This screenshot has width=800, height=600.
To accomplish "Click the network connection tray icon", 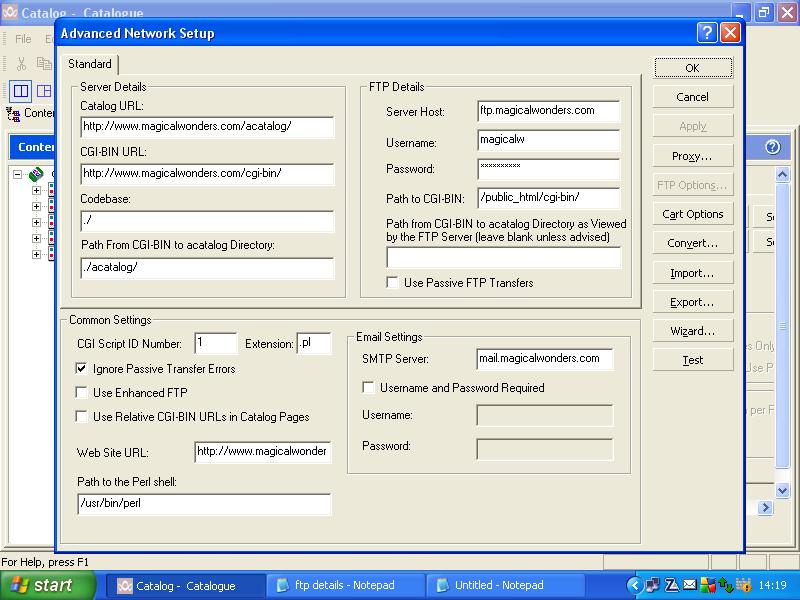I will click(653, 585).
